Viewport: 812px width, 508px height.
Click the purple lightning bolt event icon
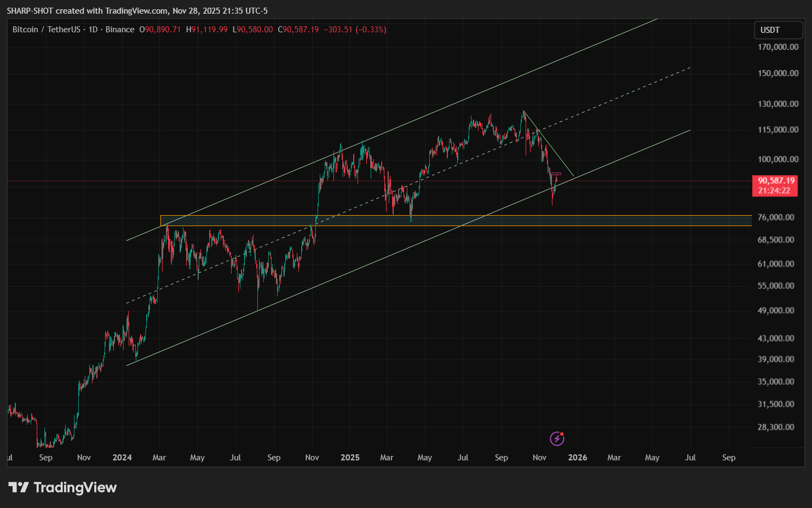pyautogui.click(x=557, y=438)
